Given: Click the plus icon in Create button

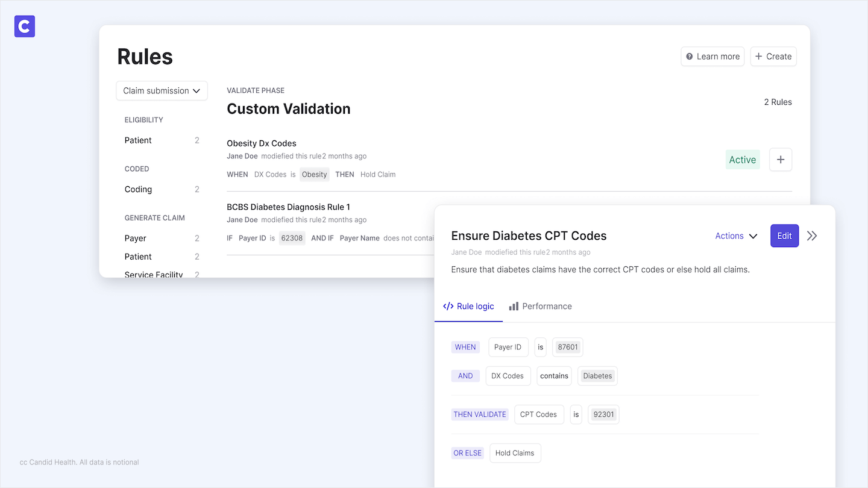Looking at the screenshot, I should [759, 57].
